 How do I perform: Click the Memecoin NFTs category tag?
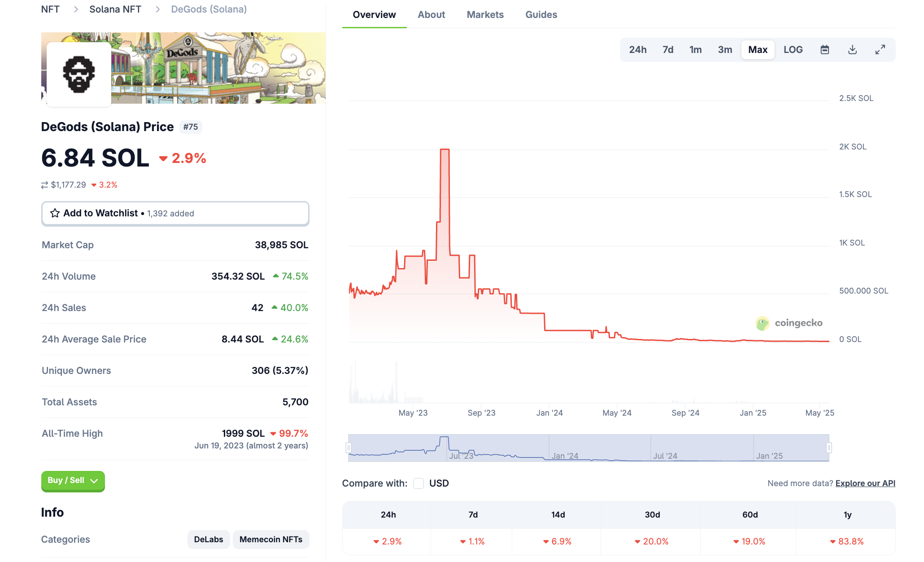pos(271,540)
